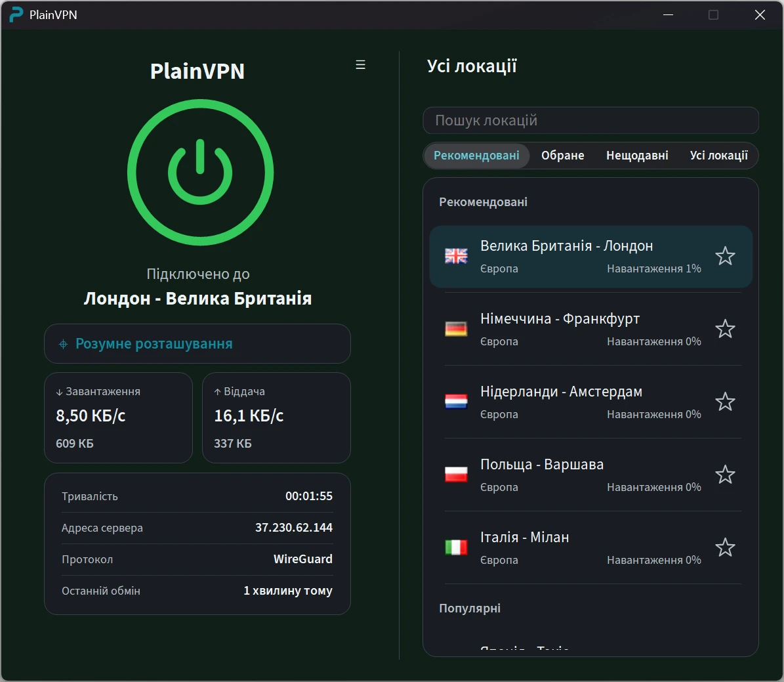Favorite Польща - Варшава with star

[725, 475]
